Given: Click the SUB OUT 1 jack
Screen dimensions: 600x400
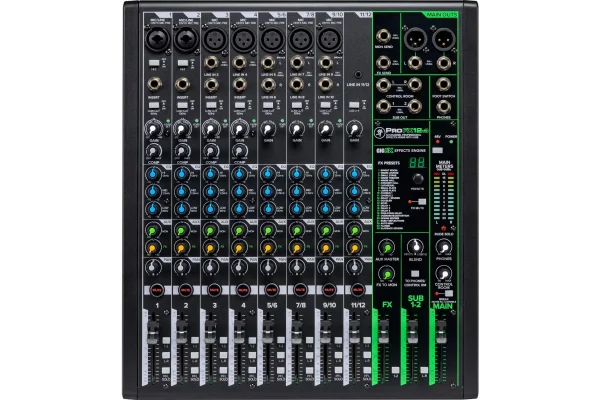Looking at the screenshot, I should tap(384, 106).
